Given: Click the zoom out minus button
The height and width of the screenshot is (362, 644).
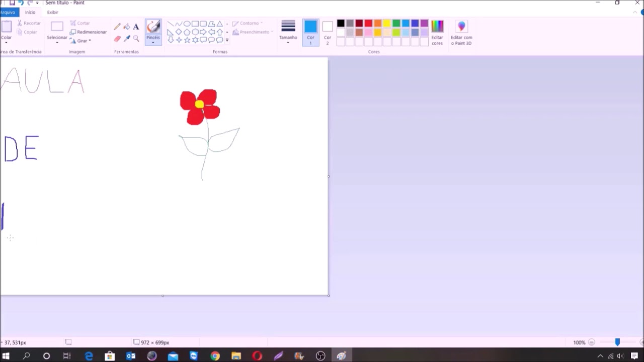Looking at the screenshot, I should point(592,342).
